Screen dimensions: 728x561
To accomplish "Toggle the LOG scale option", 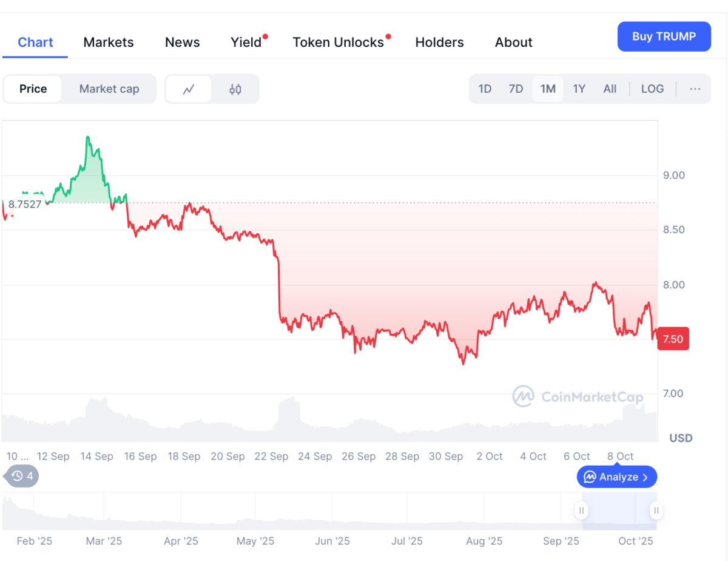I will point(652,89).
